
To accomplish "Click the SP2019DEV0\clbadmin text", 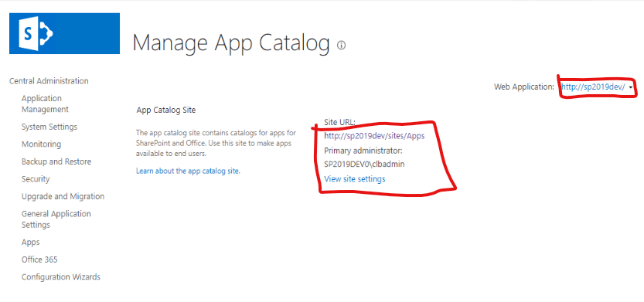I will pyautogui.click(x=364, y=164).
